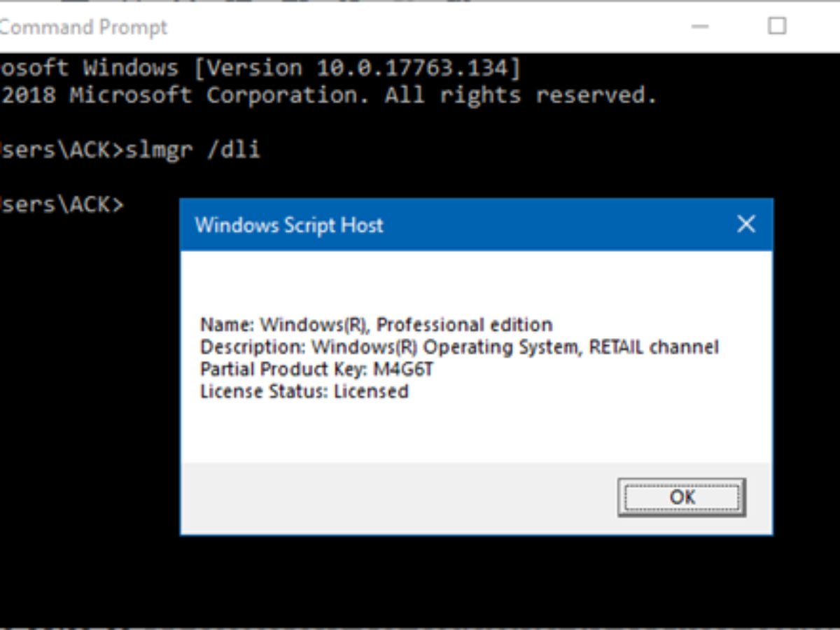Click the word 'Licensed' in the dialog

point(371,391)
